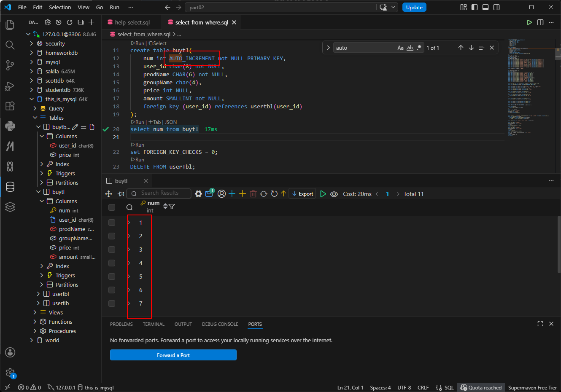
Task: Switch to help_select.sql tab
Action: 132,22
